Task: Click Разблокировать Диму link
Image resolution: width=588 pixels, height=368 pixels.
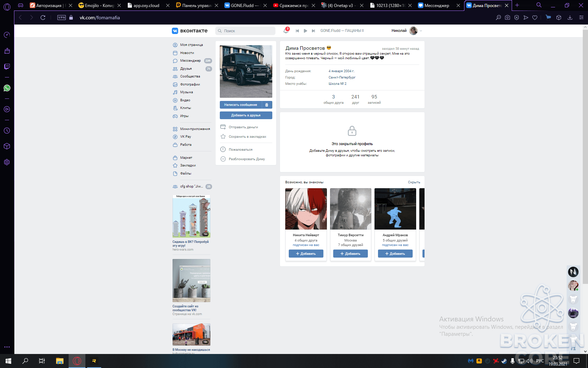Action: pyautogui.click(x=247, y=159)
